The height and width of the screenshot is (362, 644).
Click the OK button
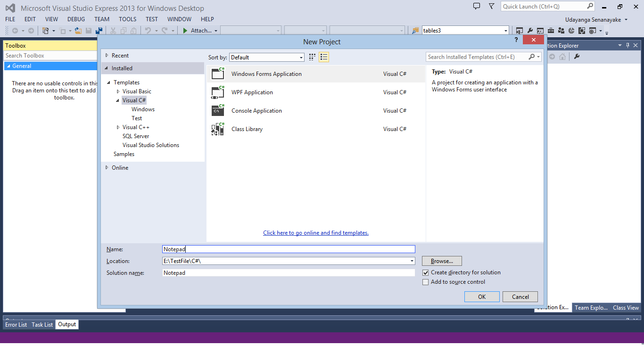click(482, 297)
